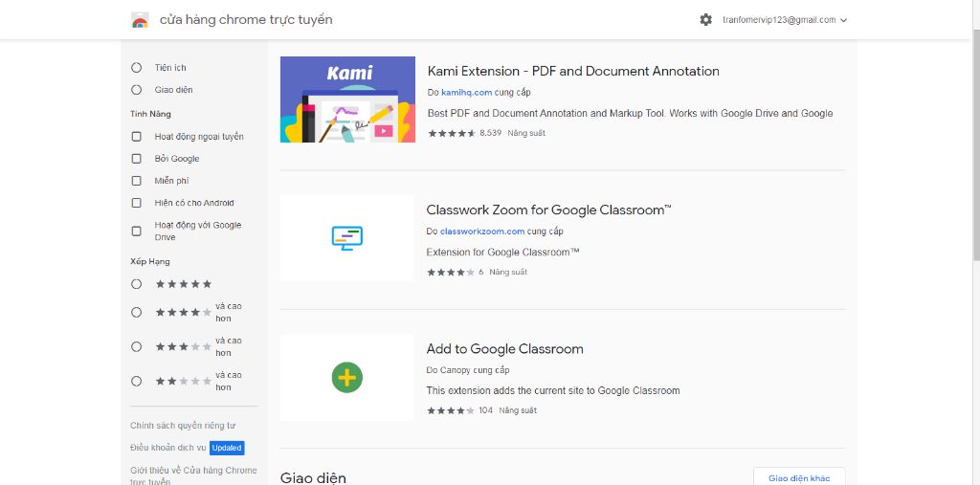Choose the five-star rating radio button
This screenshot has width=980, height=485.
pyautogui.click(x=136, y=284)
